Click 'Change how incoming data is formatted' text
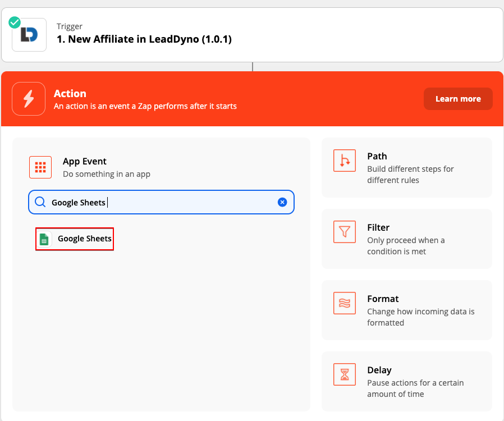This screenshot has height=421, width=504. 421,317
